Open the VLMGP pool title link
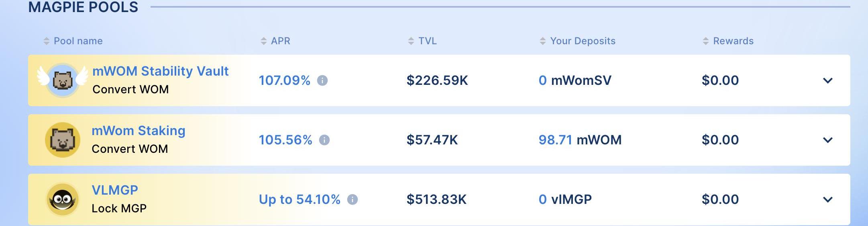 (115, 190)
